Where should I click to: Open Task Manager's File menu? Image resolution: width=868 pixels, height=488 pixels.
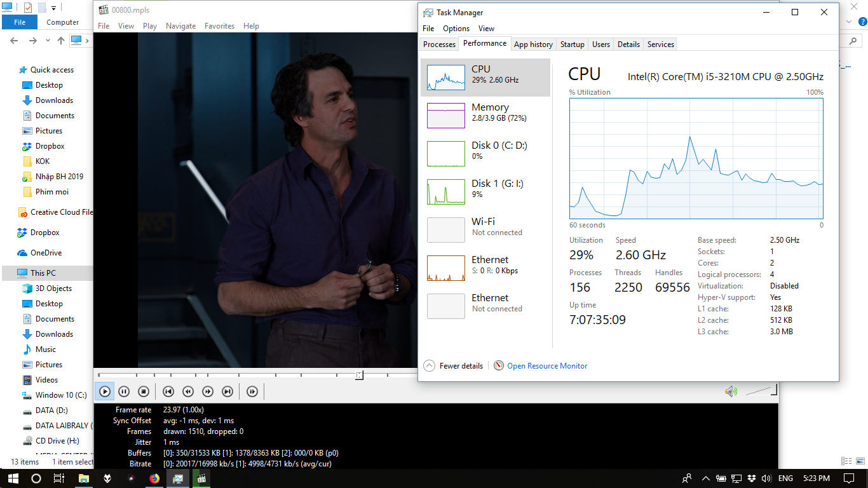(x=428, y=29)
